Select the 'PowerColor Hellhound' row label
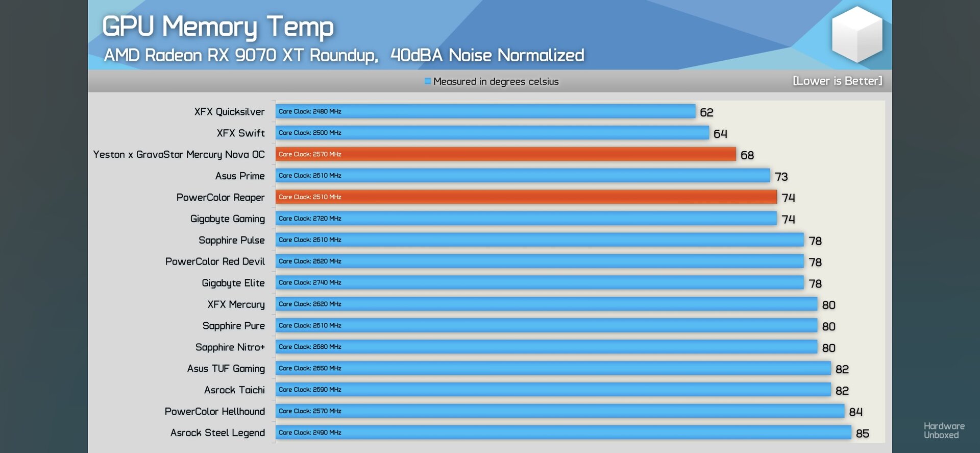This screenshot has height=453, width=980. (x=215, y=412)
